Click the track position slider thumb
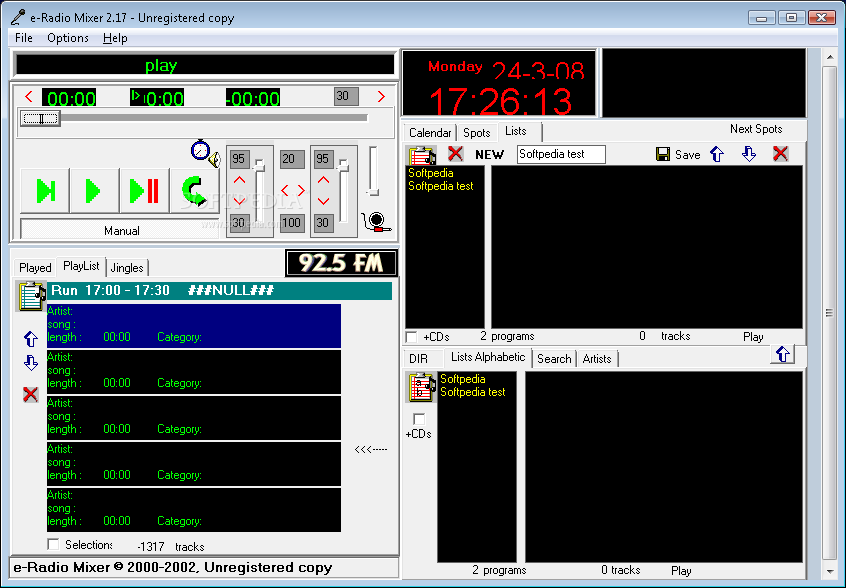The image size is (846, 588). (40, 118)
